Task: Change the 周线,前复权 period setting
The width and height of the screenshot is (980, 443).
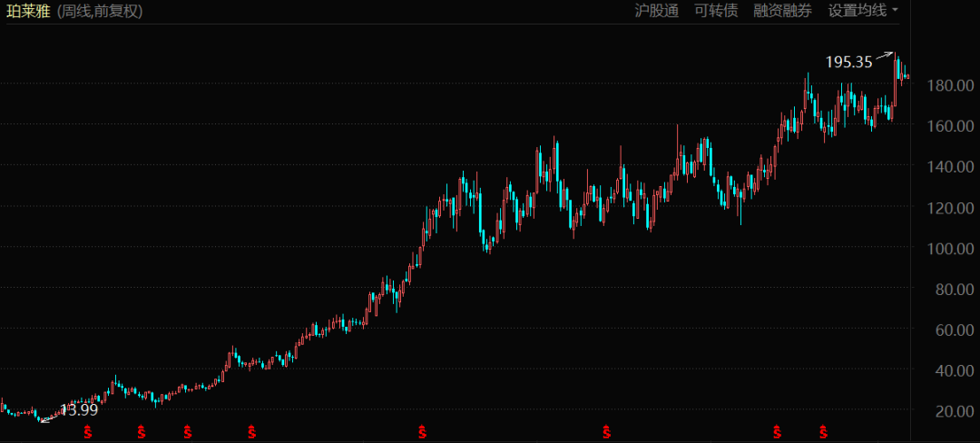Action: tap(100, 11)
